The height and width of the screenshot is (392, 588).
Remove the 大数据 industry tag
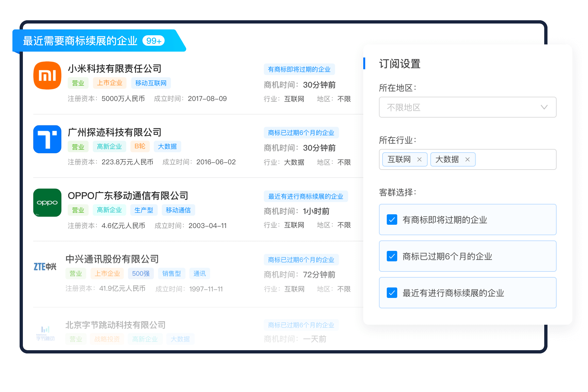(467, 159)
